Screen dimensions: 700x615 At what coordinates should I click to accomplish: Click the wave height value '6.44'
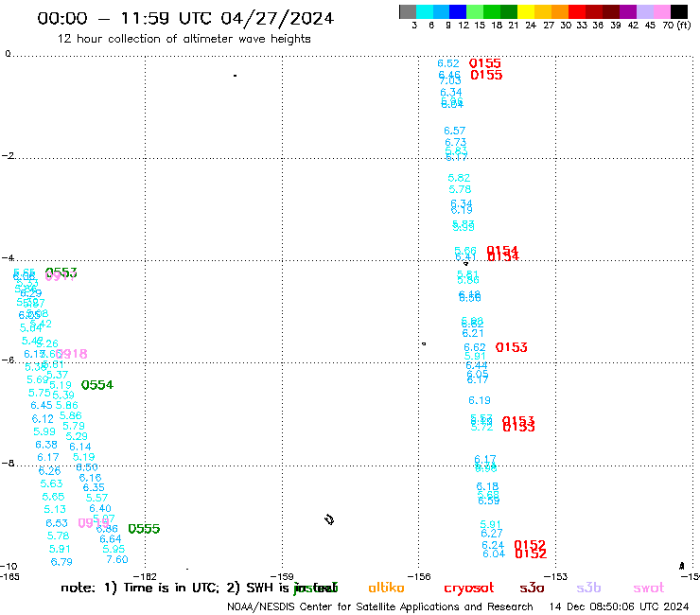(477, 365)
